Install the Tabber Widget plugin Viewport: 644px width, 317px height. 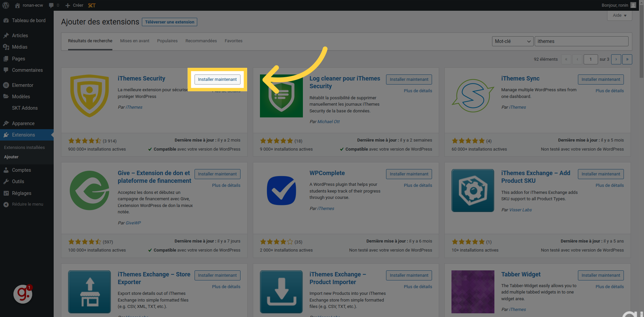pos(601,275)
